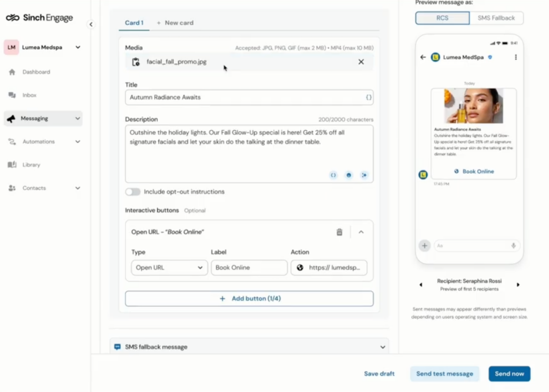Collapse the sidebar with the chevron
Viewport: 549px width, 392px height.
[x=91, y=24]
